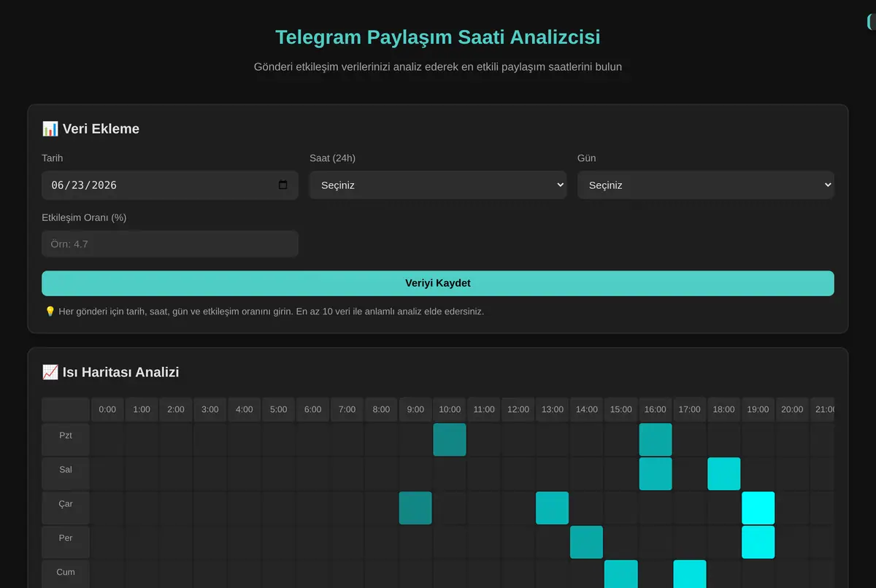Click the Per 14:00 heatmap cell
The width and height of the screenshot is (876, 588).
point(587,543)
